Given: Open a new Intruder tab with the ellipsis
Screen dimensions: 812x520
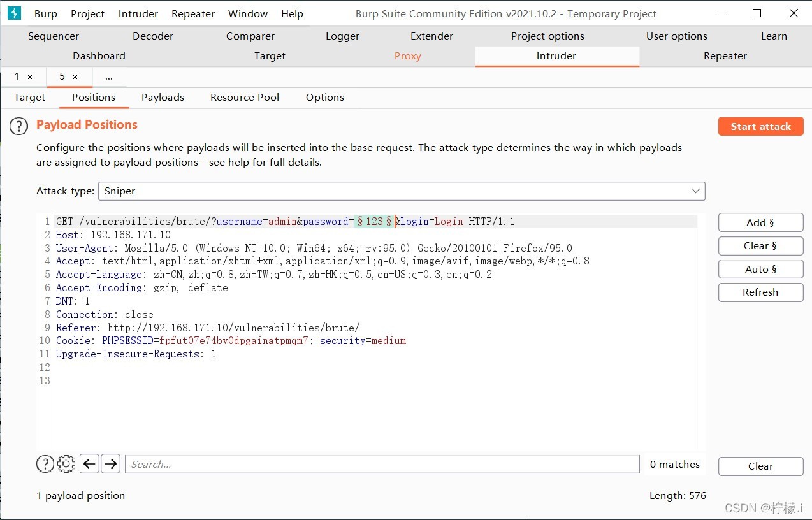Looking at the screenshot, I should [x=109, y=77].
